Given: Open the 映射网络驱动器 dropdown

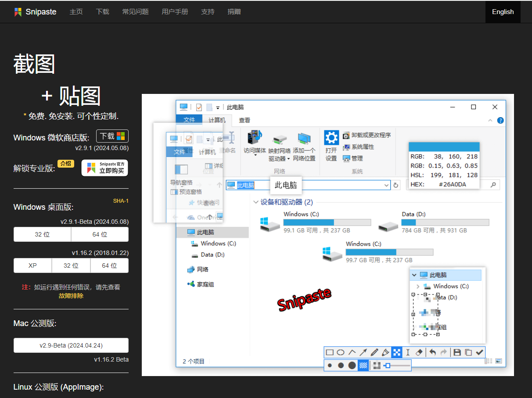Looking at the screenshot, I should click(279, 148).
